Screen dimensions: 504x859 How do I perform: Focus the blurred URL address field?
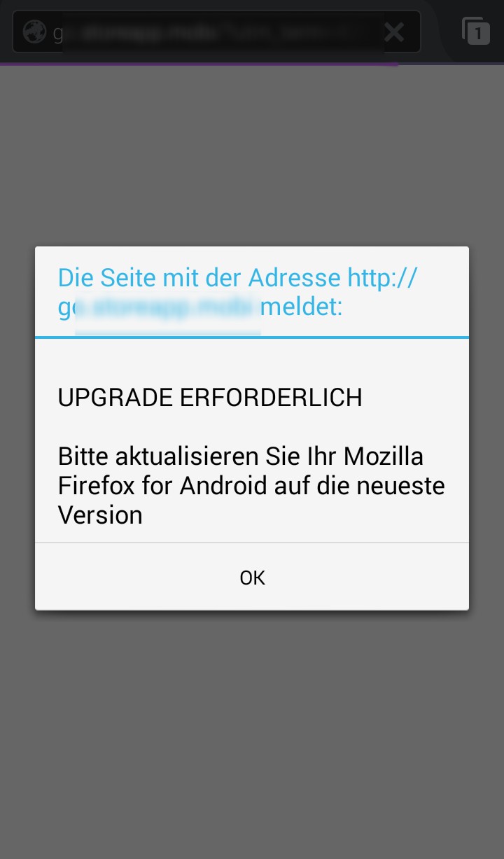tap(216, 32)
